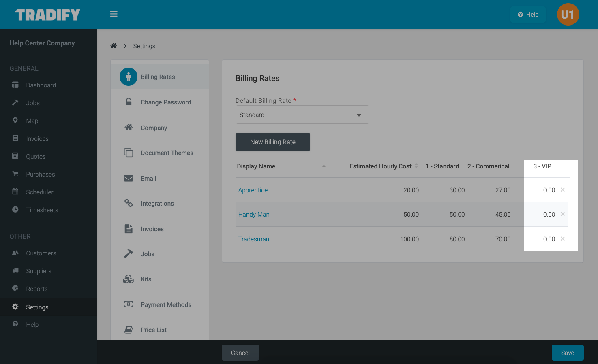Delete the VIP rate in Apprentice row
Viewport: 598px width, 364px height.
[563, 189]
